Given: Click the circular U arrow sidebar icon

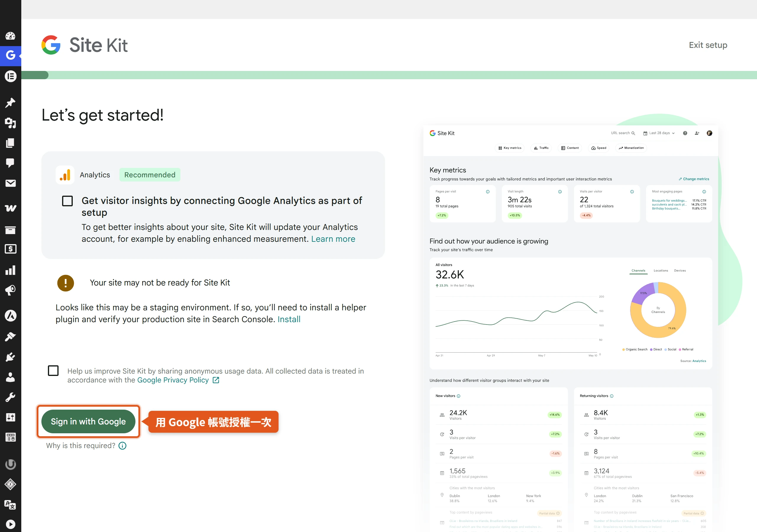Looking at the screenshot, I should [x=11, y=464].
